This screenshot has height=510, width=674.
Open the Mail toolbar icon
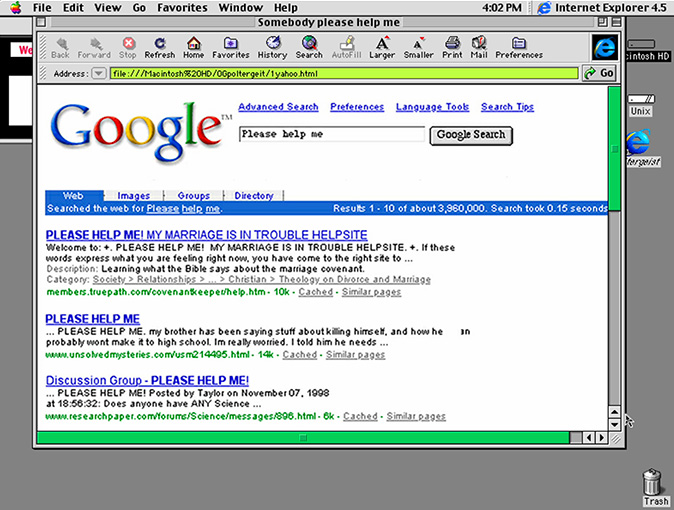[479, 46]
